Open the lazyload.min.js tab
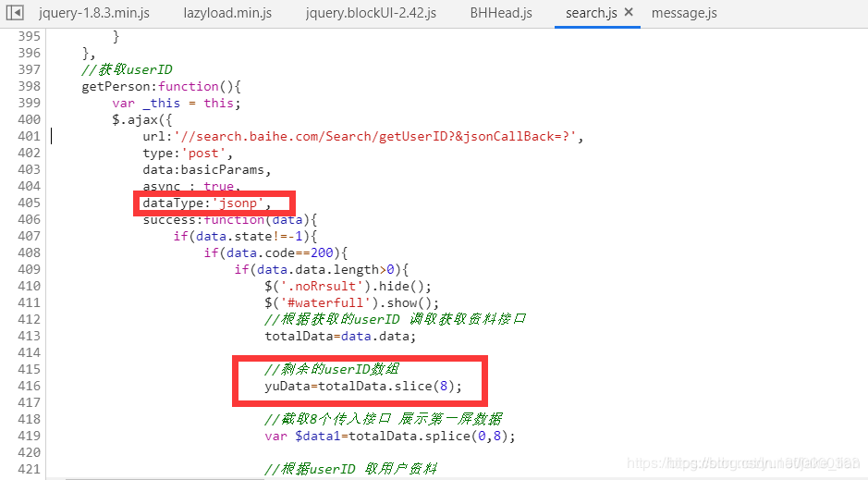Viewport: 868px width, 480px height. (227, 13)
